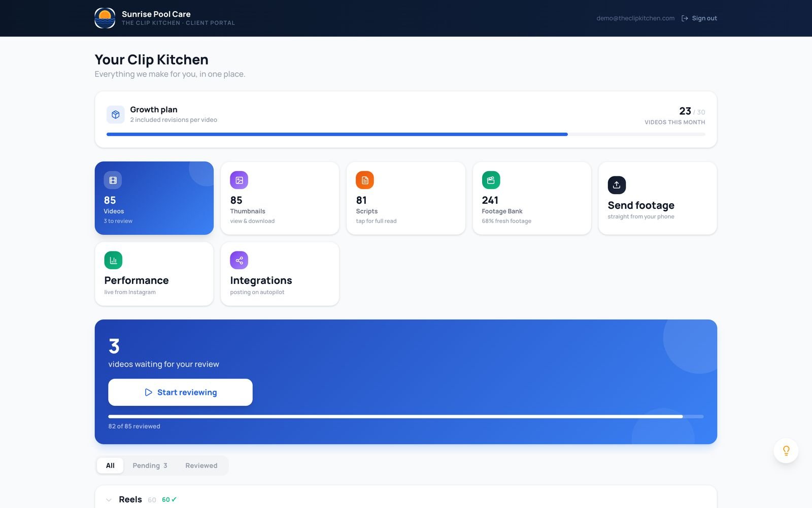
Task: Click the Send footage upload icon
Action: click(x=617, y=185)
